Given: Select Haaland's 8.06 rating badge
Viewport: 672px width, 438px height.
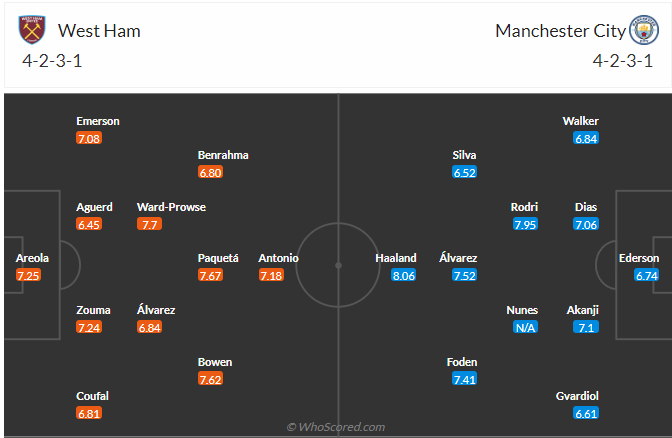Looking at the screenshot, I should click(404, 275).
